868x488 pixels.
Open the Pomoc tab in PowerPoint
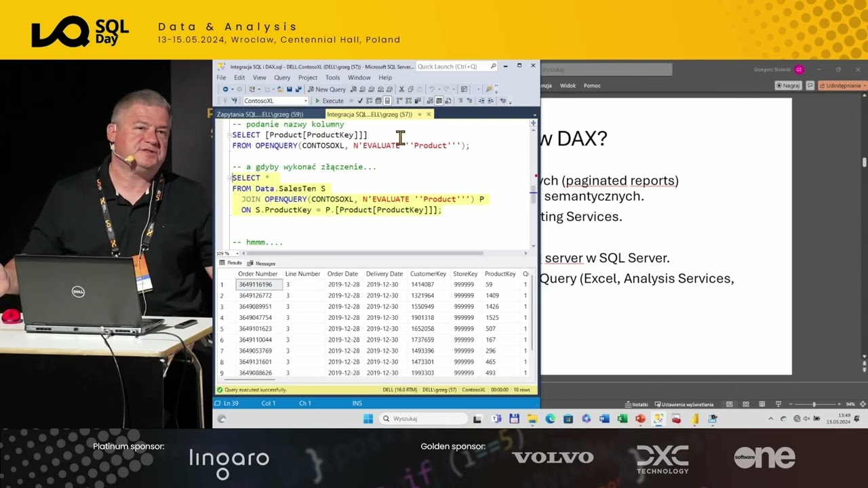(x=592, y=85)
